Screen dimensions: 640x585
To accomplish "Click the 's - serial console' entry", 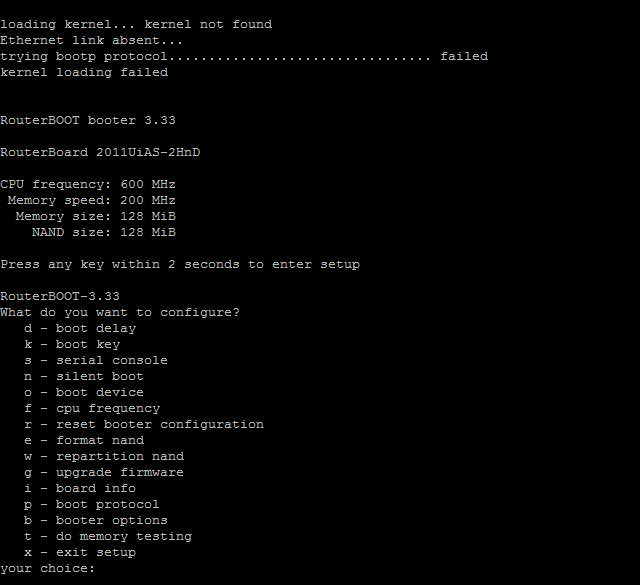I will coord(96,360).
